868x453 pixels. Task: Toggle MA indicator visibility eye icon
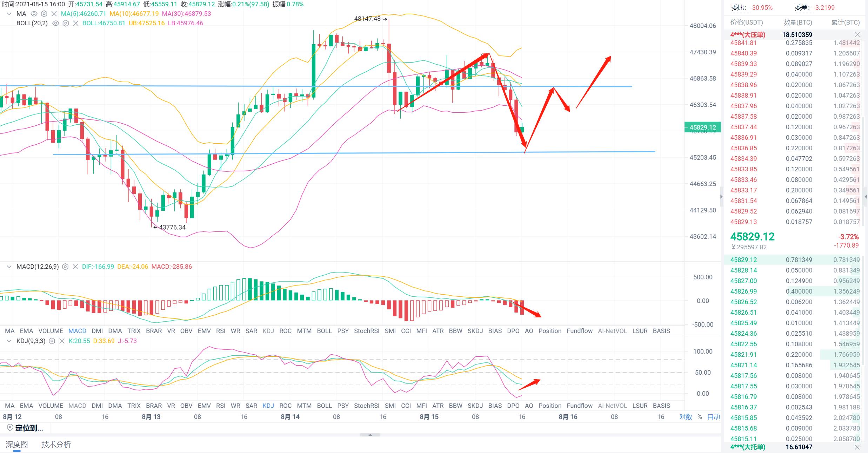(34, 14)
